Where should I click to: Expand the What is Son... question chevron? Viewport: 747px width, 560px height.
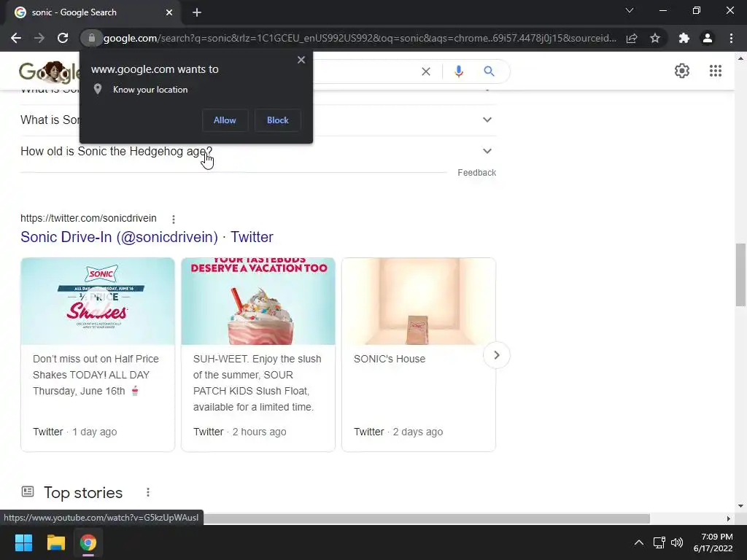(x=487, y=120)
